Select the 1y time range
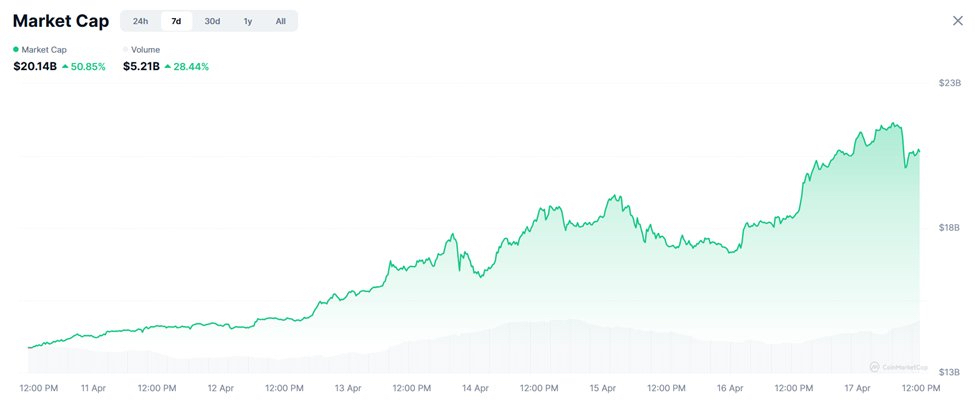 click(x=247, y=21)
